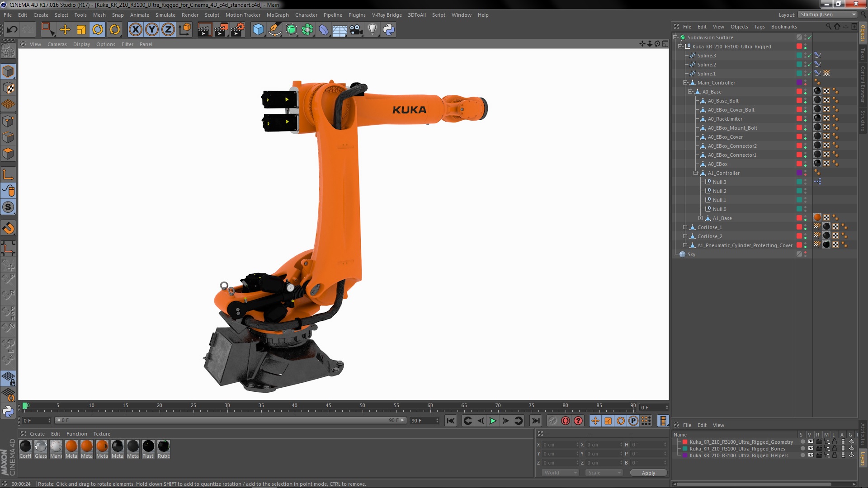Image resolution: width=868 pixels, height=488 pixels.
Task: Go to start of animation
Action: (x=451, y=421)
